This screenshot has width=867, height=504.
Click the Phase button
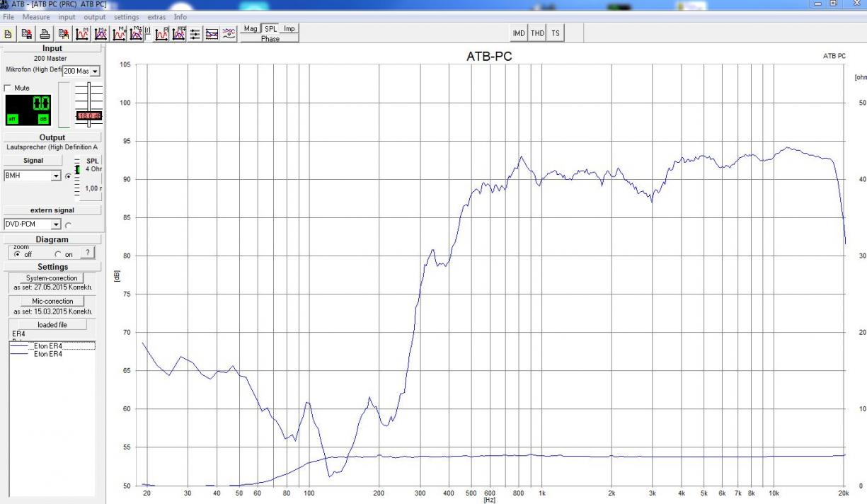(270, 39)
